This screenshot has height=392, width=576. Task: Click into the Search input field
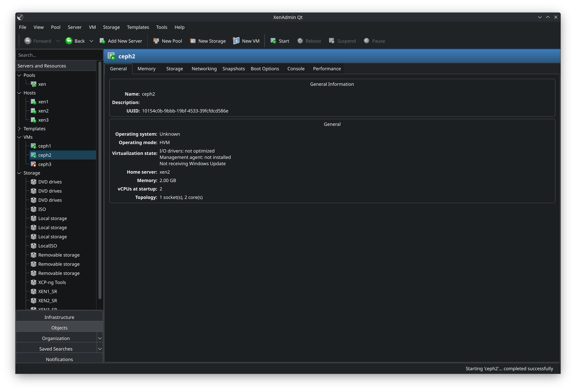point(59,55)
